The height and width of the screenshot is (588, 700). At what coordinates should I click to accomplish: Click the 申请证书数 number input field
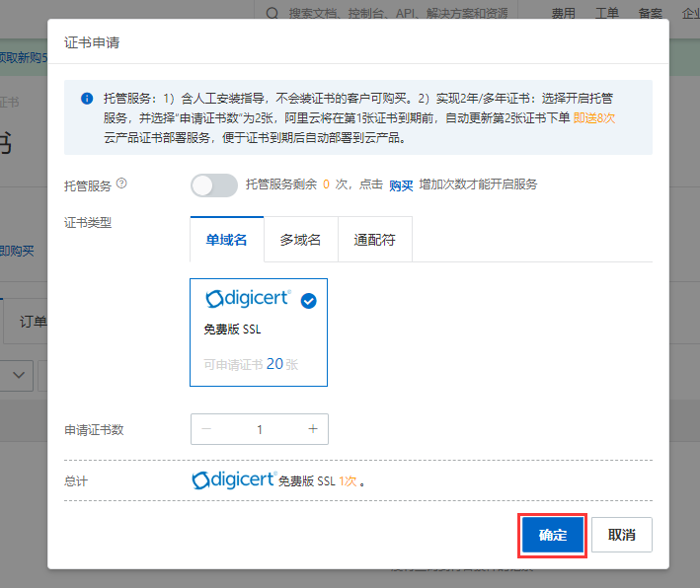260,429
